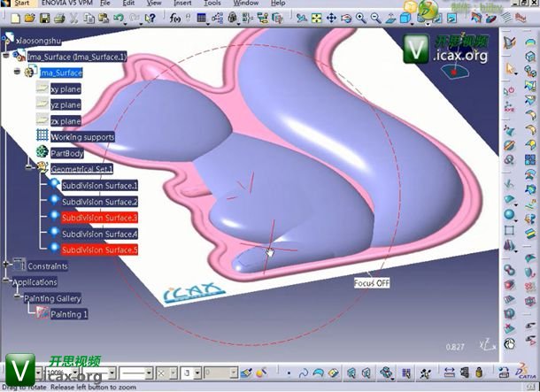Select Subdivision Surface.3 in tree
Viewport: 540px width, 392px height.
point(99,218)
